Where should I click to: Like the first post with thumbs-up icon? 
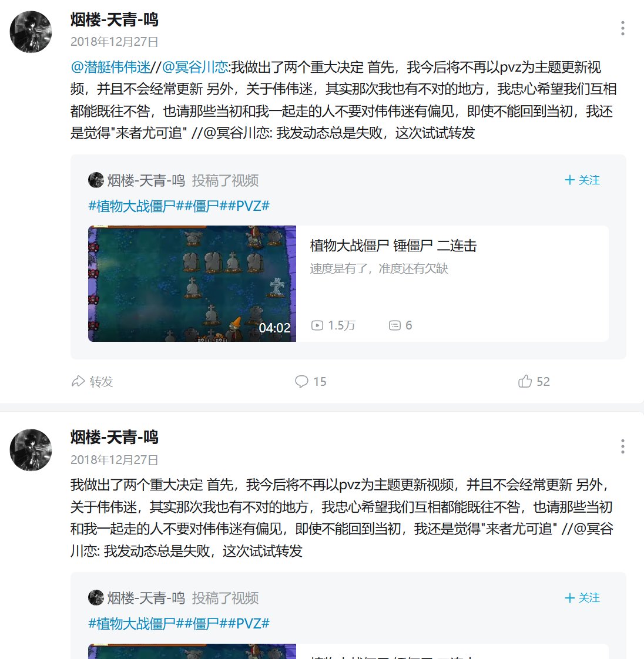[525, 381]
